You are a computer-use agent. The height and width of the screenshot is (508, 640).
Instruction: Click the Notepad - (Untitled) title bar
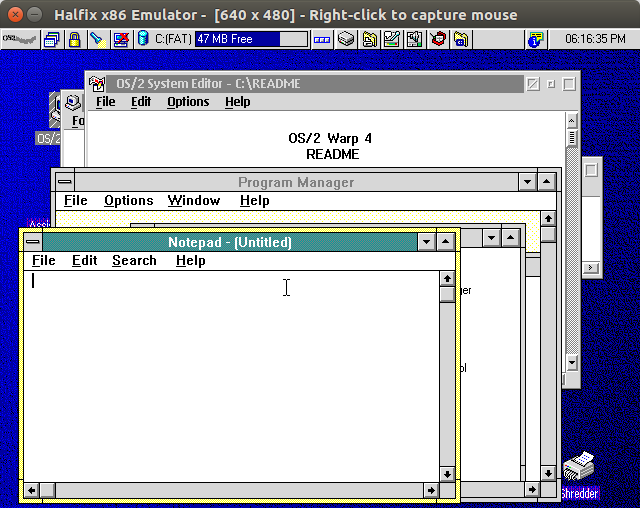click(x=230, y=242)
